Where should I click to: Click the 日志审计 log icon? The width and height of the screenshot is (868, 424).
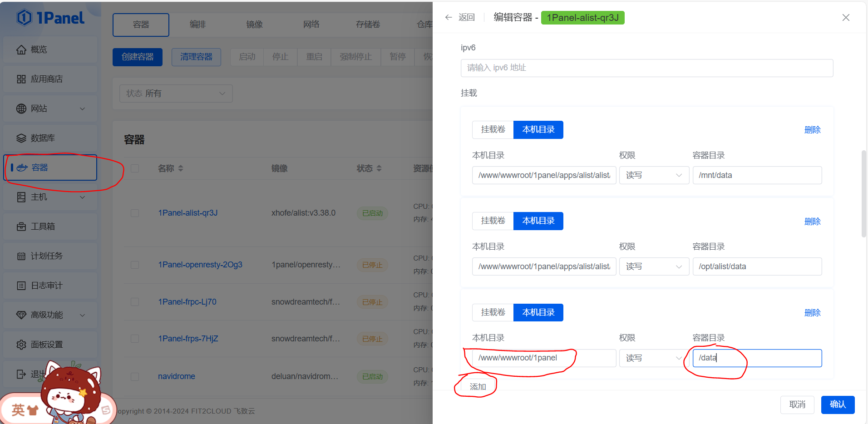(21, 286)
